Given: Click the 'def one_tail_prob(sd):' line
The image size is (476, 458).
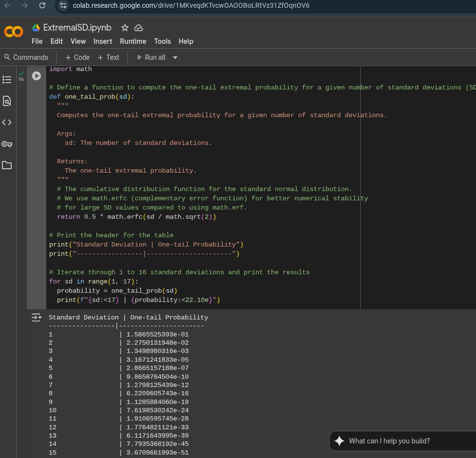Looking at the screenshot, I should pyautogui.click(x=92, y=97).
